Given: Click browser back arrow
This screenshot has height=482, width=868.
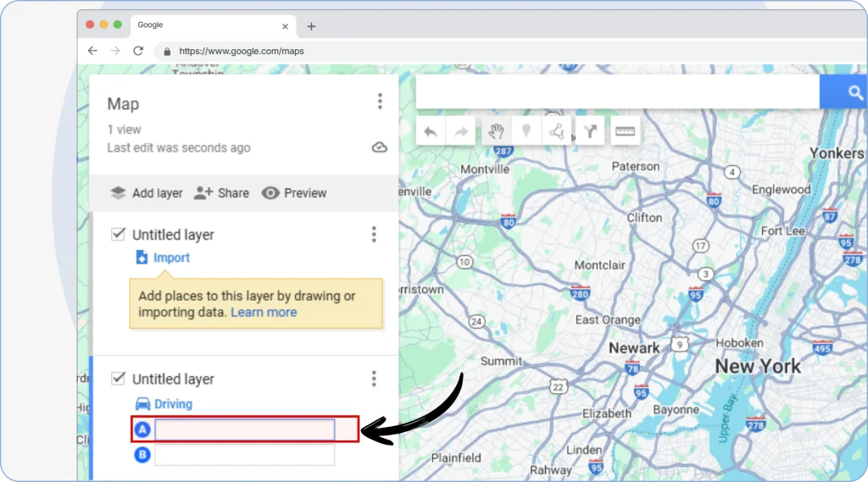Looking at the screenshot, I should 92,51.
